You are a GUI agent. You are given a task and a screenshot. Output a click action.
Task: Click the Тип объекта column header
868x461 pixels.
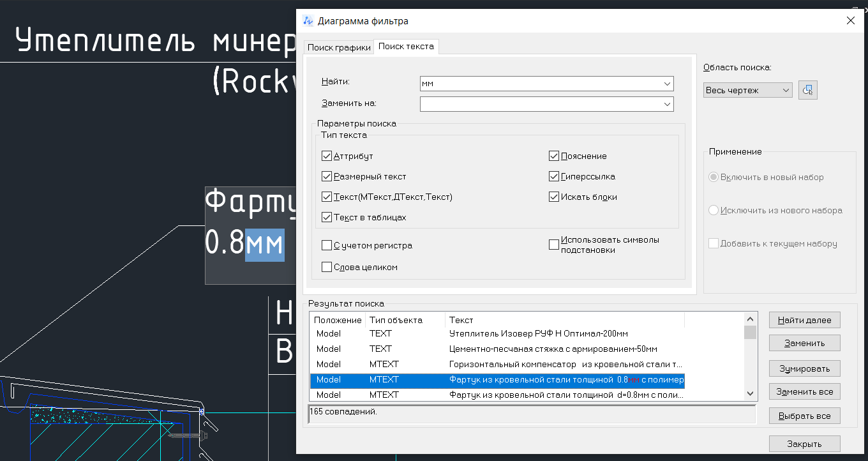(x=405, y=319)
